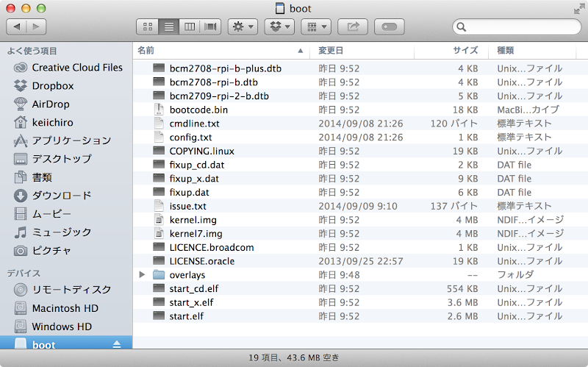Select Macintosh HD in the sidebar
Screen dimensions: 588x367
65,308
